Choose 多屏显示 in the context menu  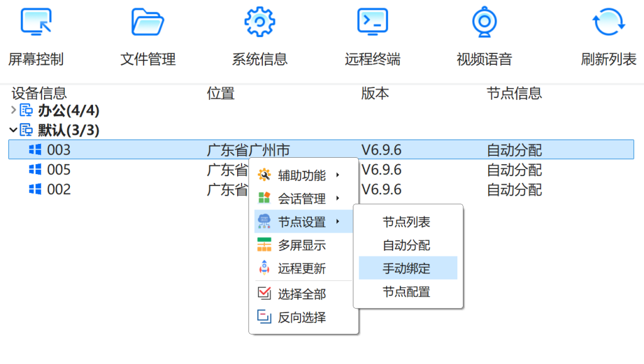point(302,245)
